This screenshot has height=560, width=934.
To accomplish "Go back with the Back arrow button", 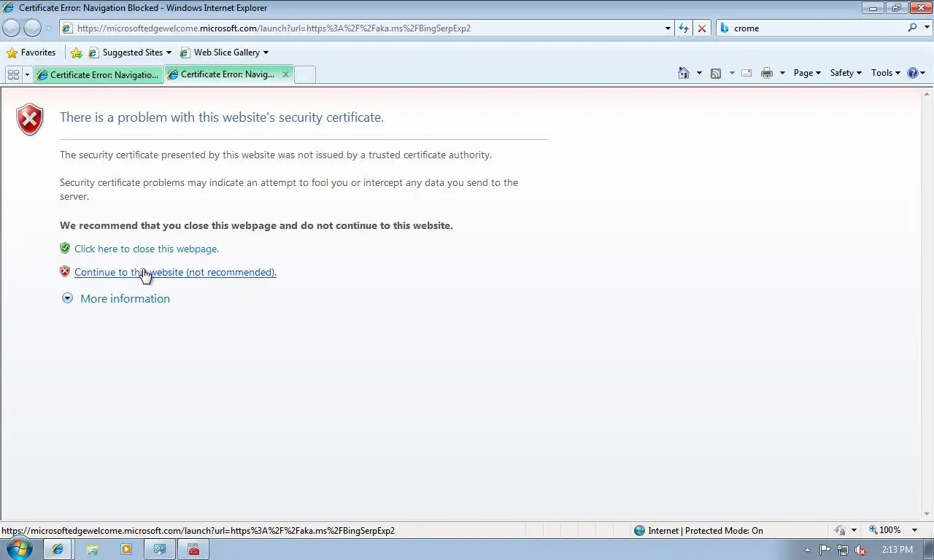I will [12, 28].
